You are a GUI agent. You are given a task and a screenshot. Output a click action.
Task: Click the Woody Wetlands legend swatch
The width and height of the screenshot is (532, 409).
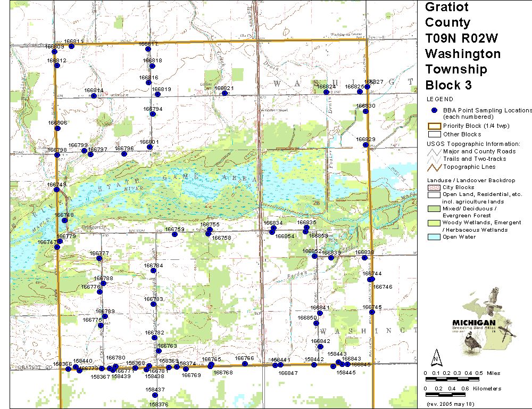[435, 223]
